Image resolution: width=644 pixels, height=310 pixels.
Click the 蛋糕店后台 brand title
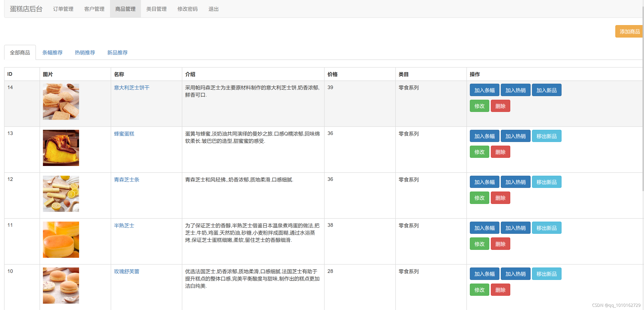(x=26, y=9)
